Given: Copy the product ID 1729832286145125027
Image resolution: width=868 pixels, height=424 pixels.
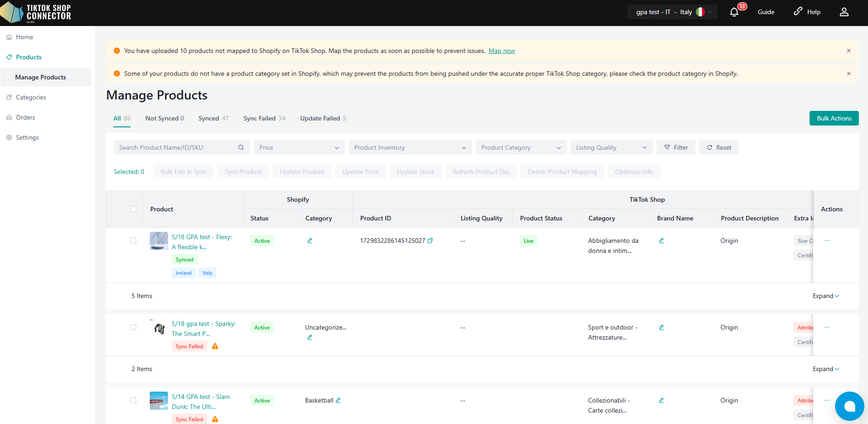Looking at the screenshot, I should [430, 241].
